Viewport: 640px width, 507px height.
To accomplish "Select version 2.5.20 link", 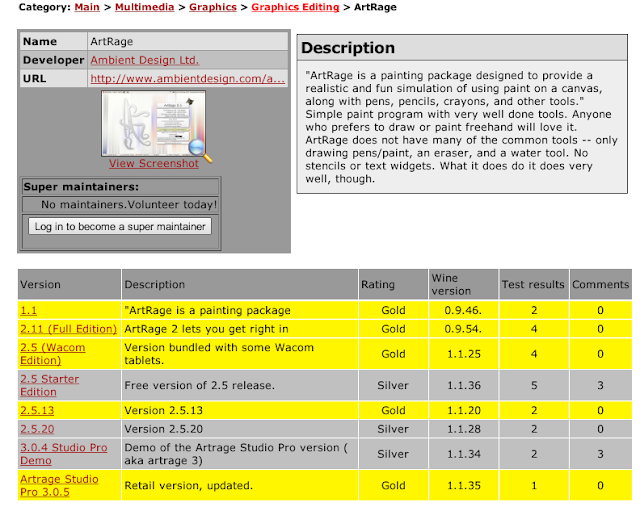I will pos(37,429).
